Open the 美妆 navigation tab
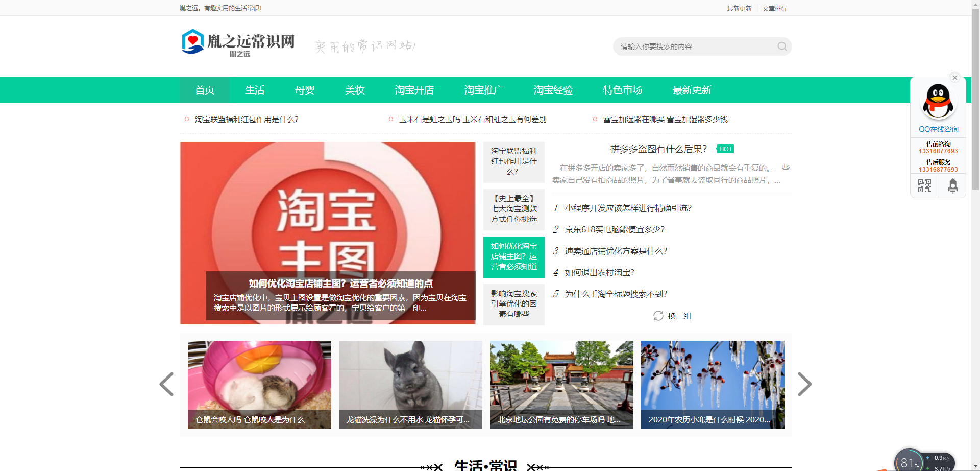Image resolution: width=980 pixels, height=471 pixels. point(355,90)
